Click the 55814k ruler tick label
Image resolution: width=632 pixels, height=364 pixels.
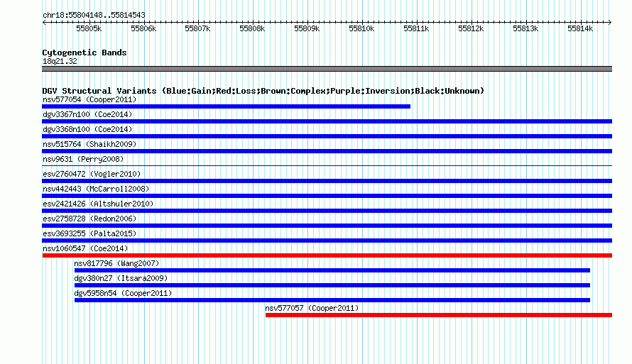click(580, 28)
